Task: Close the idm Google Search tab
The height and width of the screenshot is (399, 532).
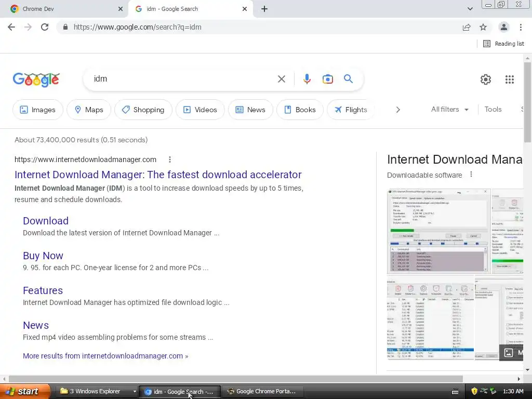Action: click(x=245, y=9)
